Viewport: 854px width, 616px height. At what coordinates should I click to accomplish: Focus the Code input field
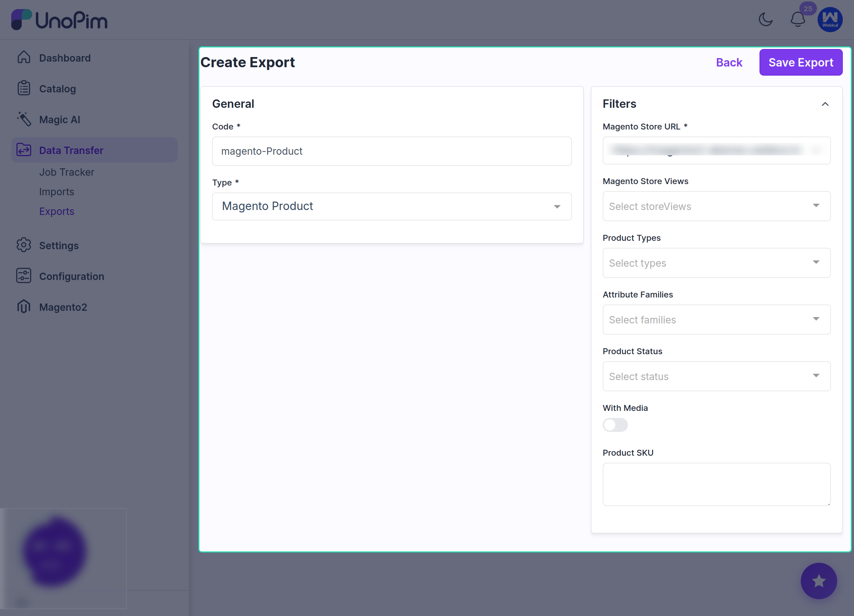coord(392,151)
